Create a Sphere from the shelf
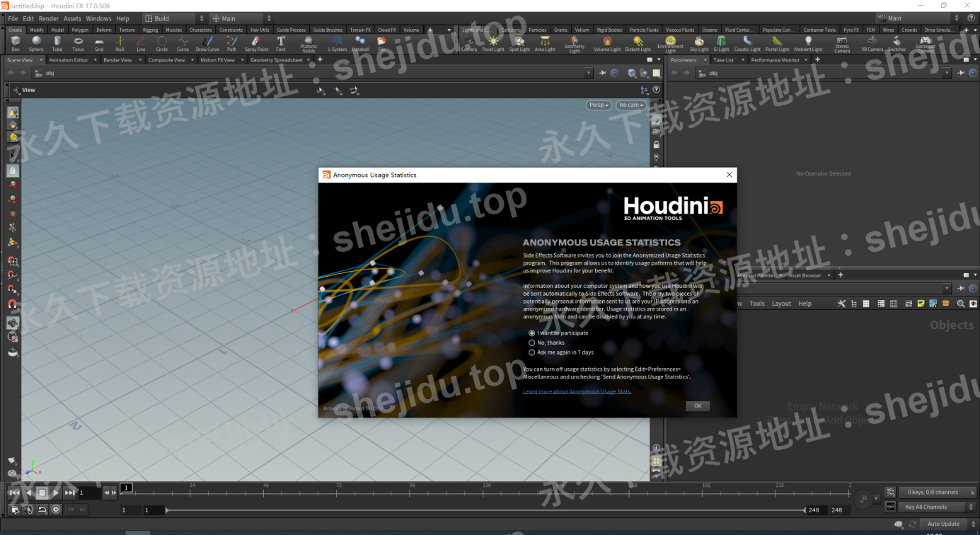 click(x=36, y=44)
